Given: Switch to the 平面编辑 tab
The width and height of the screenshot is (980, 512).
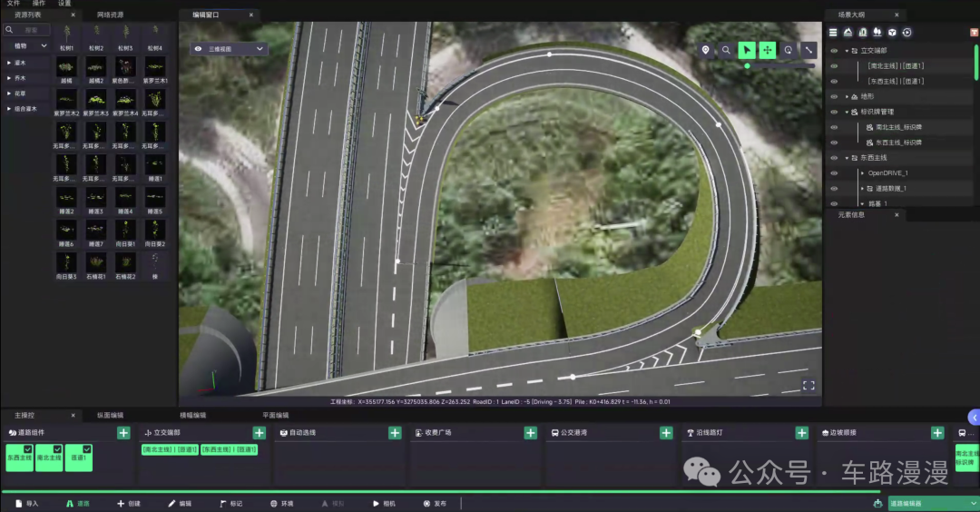Looking at the screenshot, I should tap(275, 415).
